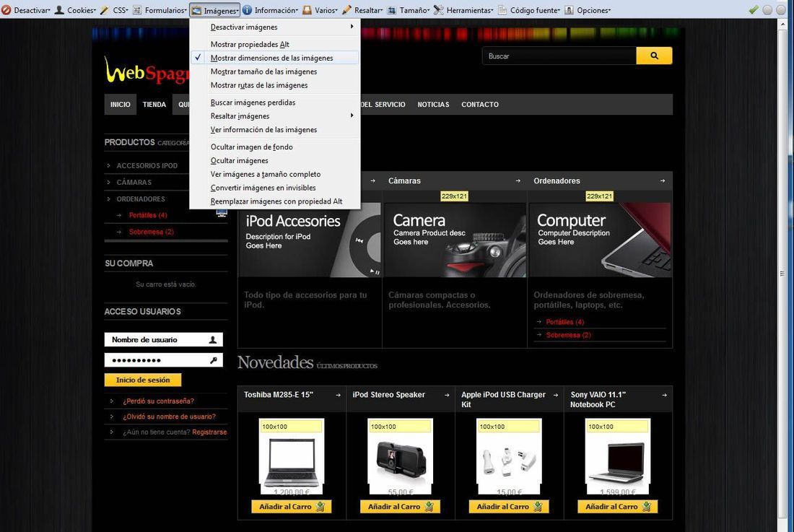Click the Registrarse link
The image size is (794, 532).
209,432
